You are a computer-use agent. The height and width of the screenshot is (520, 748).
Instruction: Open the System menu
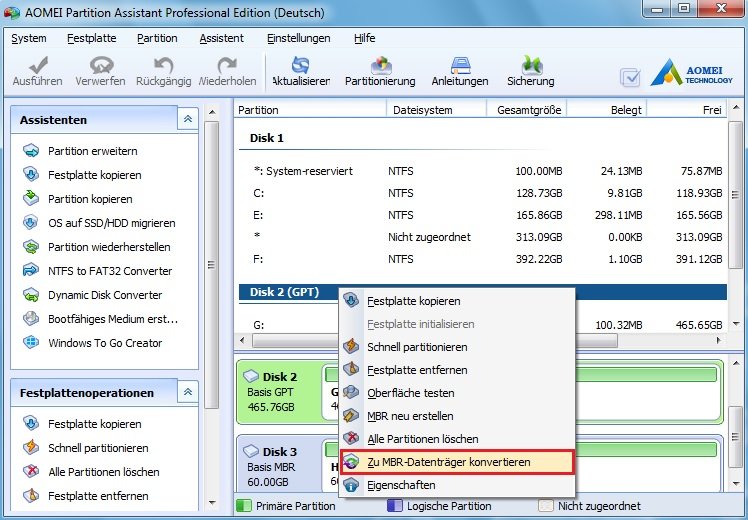pos(29,38)
